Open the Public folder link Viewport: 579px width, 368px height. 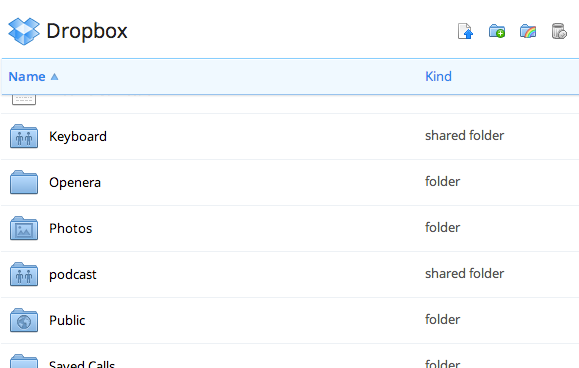coord(67,320)
